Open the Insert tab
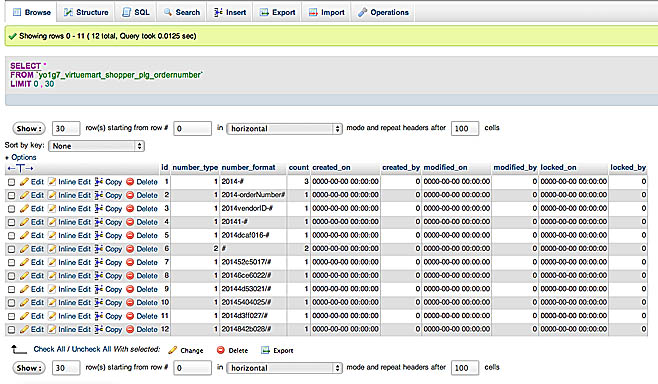This screenshot has height=384, width=658. click(230, 12)
